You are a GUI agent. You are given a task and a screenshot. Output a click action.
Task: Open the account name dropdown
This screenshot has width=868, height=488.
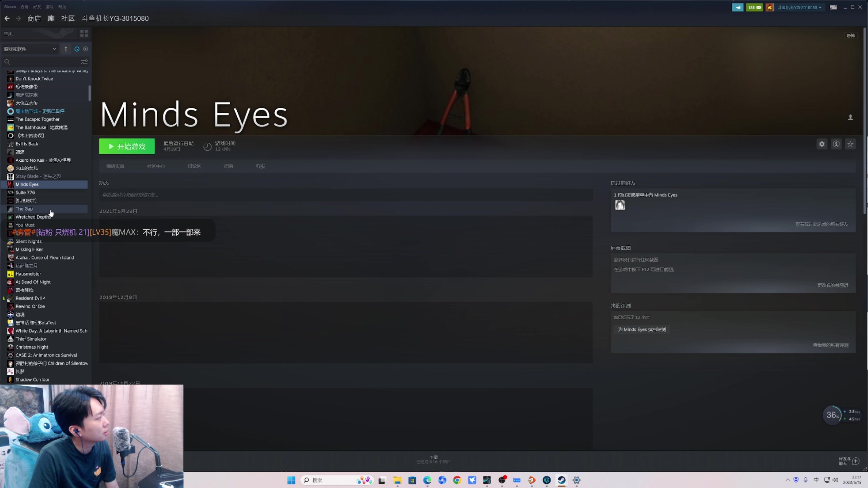[799, 7]
